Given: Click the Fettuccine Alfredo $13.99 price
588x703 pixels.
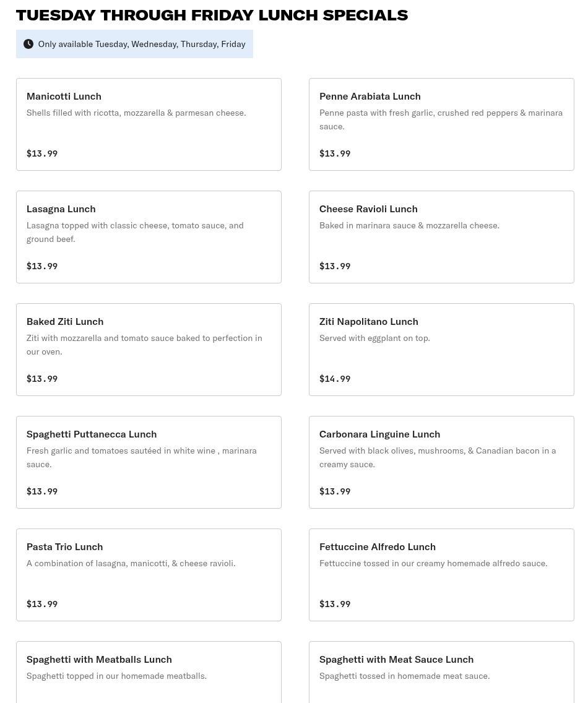Looking at the screenshot, I should (x=335, y=604).
